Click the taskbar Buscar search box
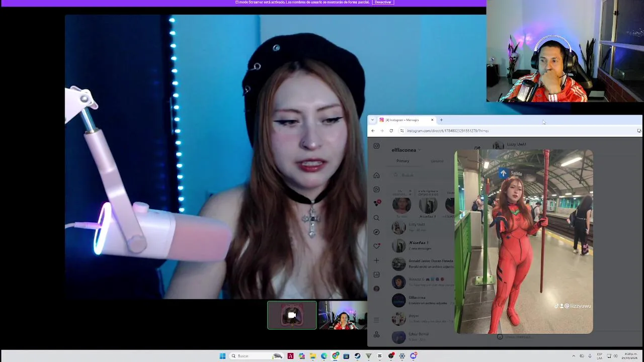The height and width of the screenshot is (362, 644). click(256, 356)
